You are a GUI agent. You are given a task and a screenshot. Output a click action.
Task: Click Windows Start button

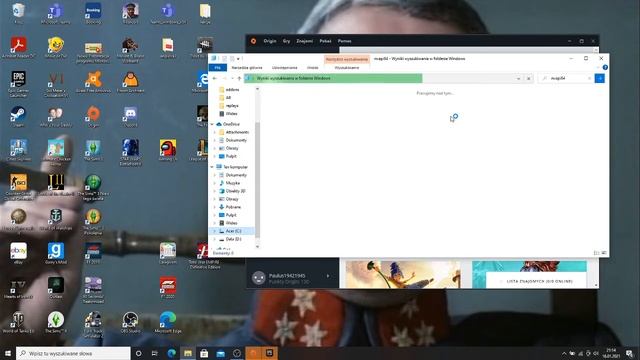(8, 353)
